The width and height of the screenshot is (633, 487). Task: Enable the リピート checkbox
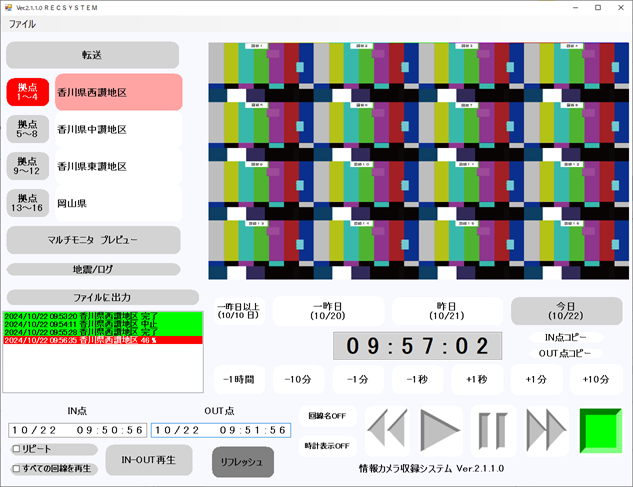click(16, 449)
